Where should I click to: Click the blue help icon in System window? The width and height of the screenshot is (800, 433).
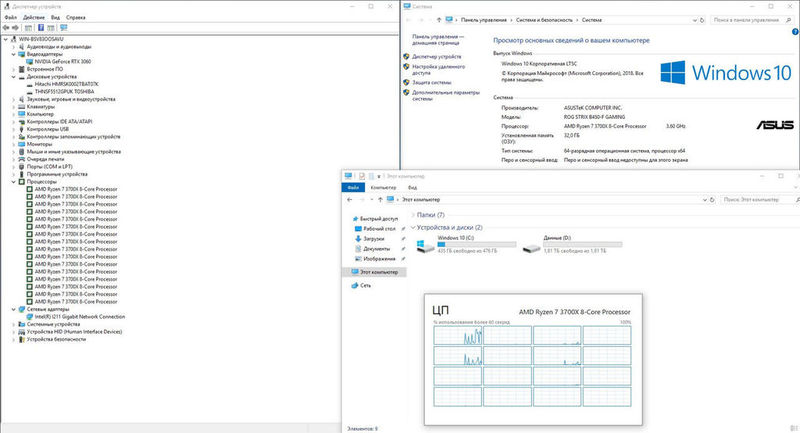coord(795,32)
